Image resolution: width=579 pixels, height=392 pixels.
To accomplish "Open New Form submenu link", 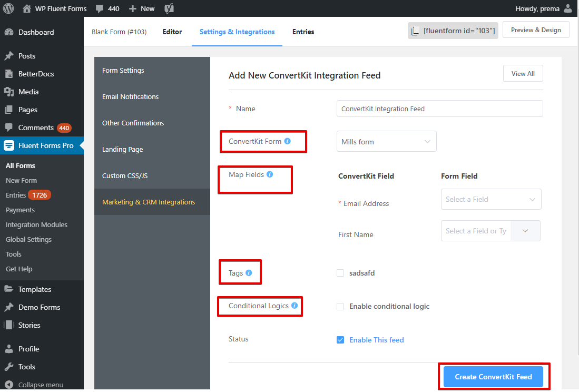I will (21, 181).
